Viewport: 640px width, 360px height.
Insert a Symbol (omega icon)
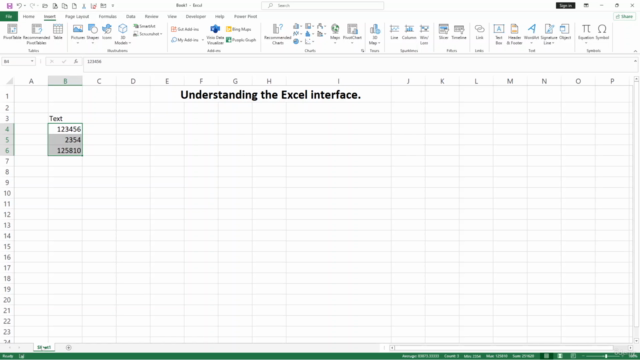tap(602, 32)
